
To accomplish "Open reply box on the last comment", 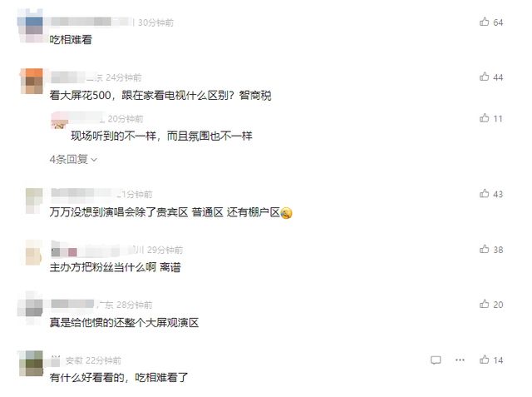I will coord(436,360).
